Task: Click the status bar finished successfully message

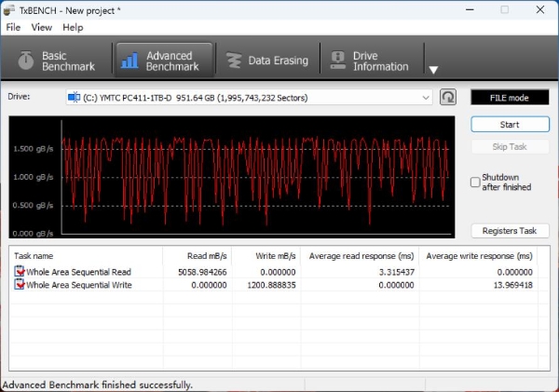Action: point(97,385)
